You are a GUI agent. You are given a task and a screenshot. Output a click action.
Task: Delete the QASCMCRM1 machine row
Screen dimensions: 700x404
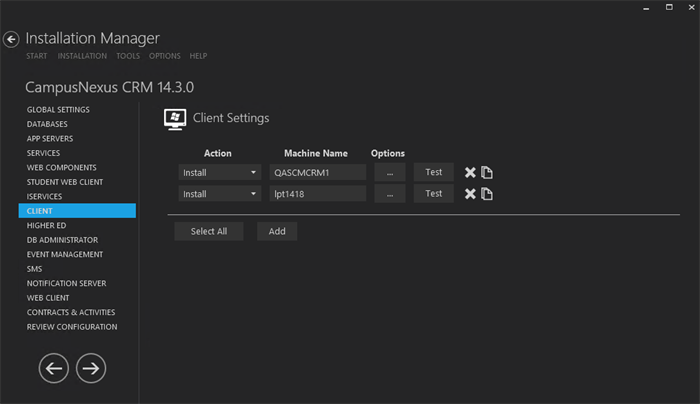click(x=470, y=172)
